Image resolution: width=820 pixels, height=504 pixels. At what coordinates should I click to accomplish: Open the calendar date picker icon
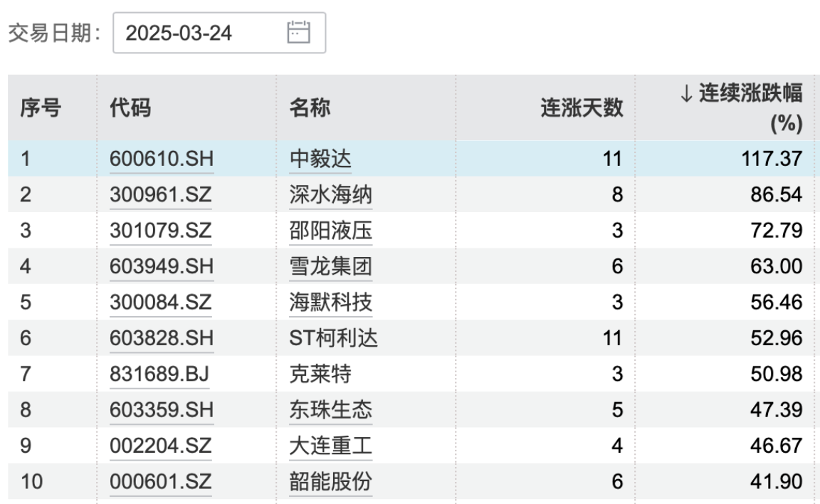(299, 33)
